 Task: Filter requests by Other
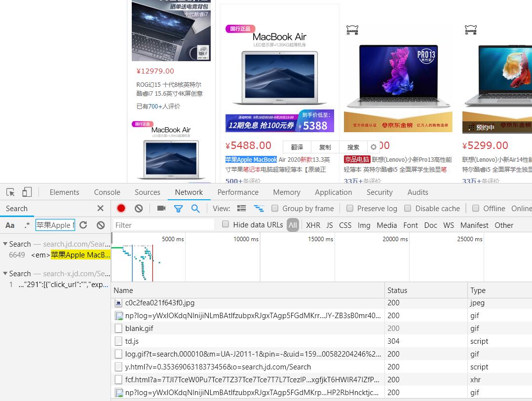[x=504, y=225]
